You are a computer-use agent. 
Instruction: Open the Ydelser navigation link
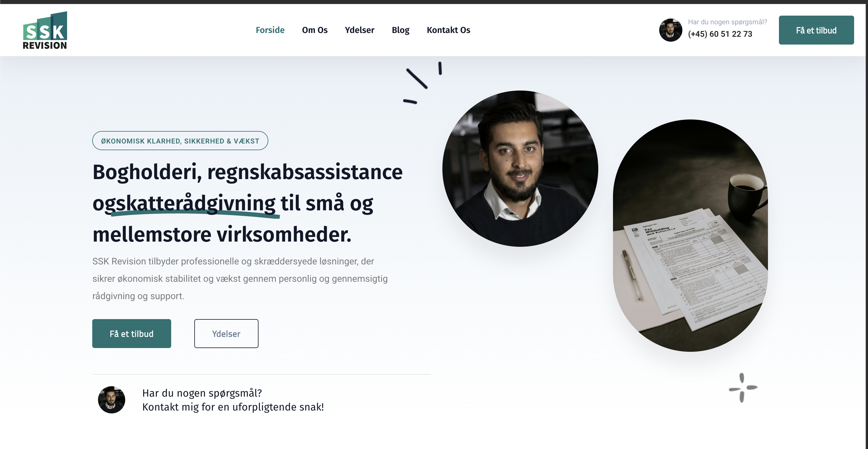pyautogui.click(x=359, y=30)
